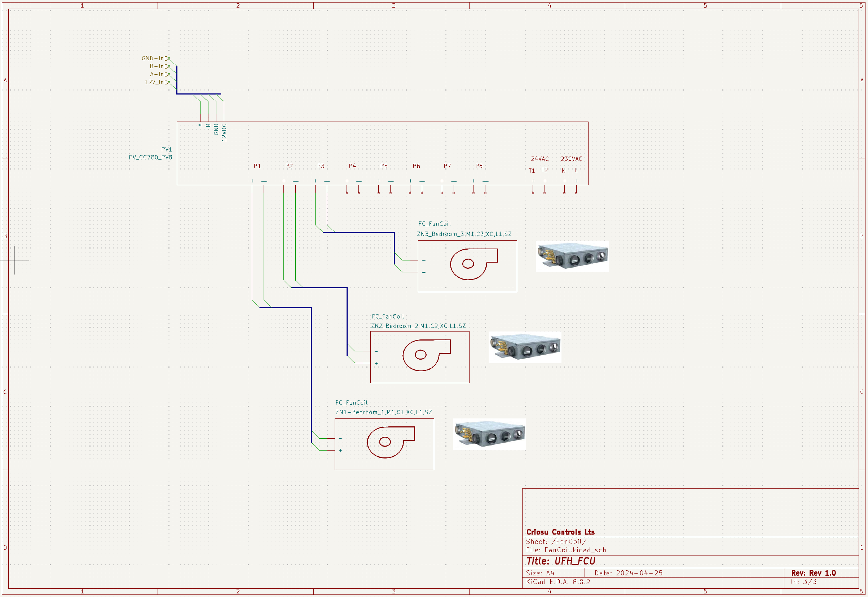Screen dimensions: 868x597
Task: Select the T1 terminal label
Action: click(x=532, y=171)
